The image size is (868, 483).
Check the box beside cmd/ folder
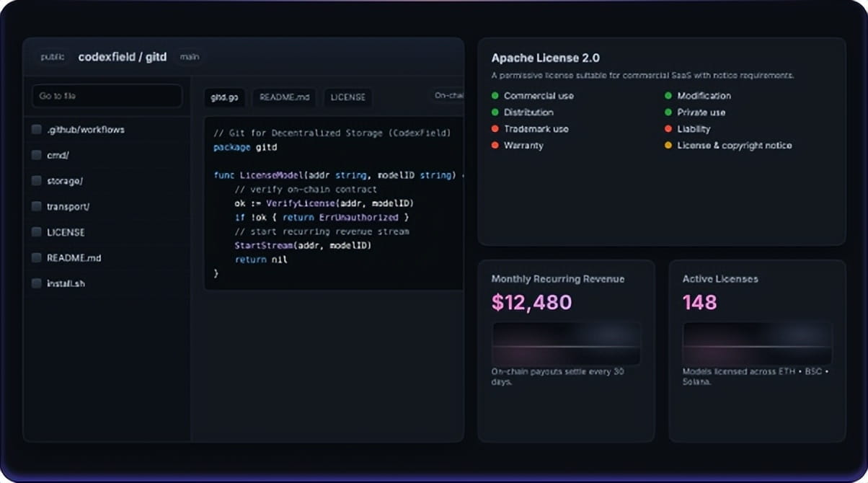(x=36, y=155)
